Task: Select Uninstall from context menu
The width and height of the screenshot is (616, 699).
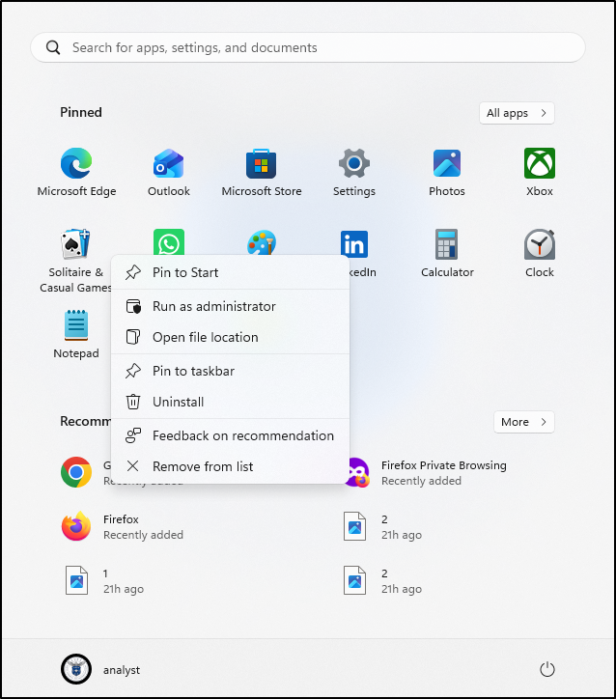Action: 230,402
